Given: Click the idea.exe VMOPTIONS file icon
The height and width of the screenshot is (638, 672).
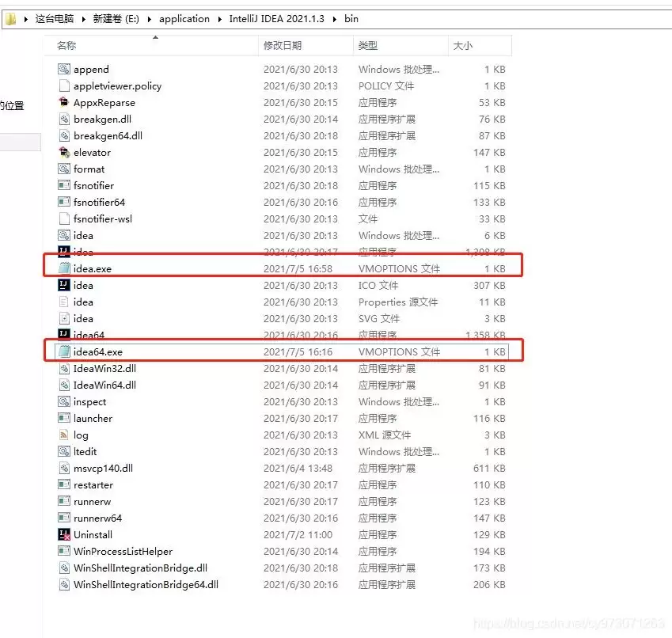Looking at the screenshot, I should [x=64, y=268].
